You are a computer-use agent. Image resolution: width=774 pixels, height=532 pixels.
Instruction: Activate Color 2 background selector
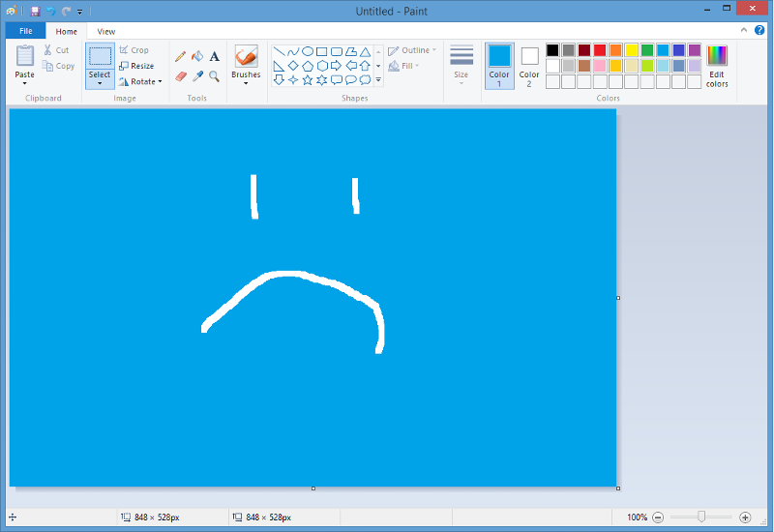[529, 66]
